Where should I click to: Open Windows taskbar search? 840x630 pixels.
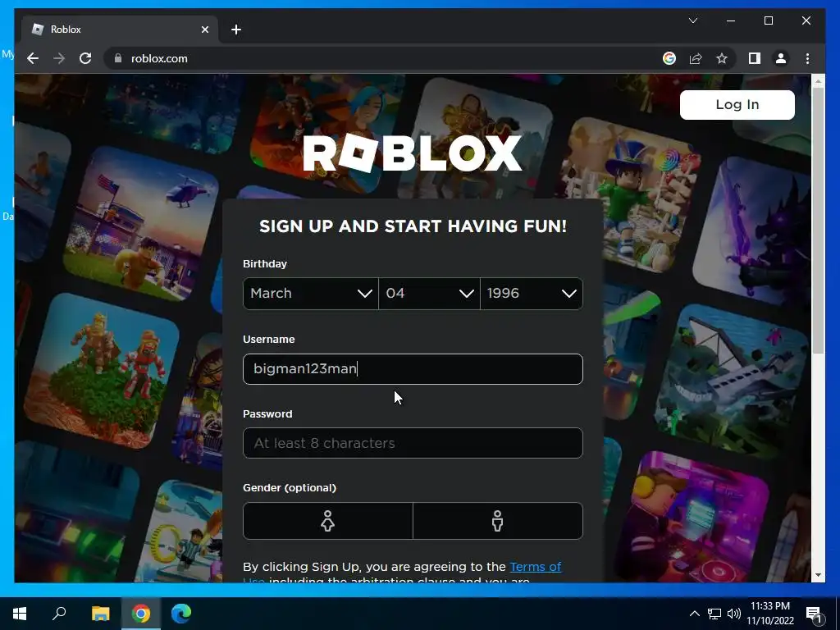[59, 614]
